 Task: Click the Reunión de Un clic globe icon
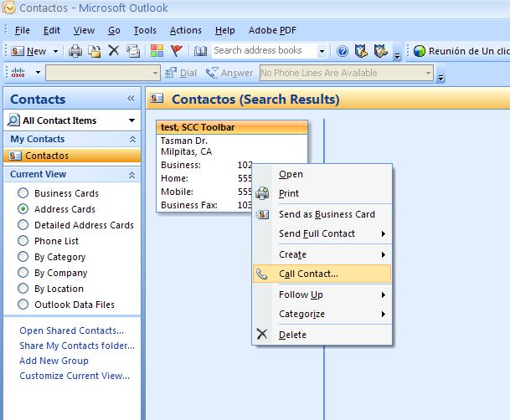pyautogui.click(x=420, y=51)
